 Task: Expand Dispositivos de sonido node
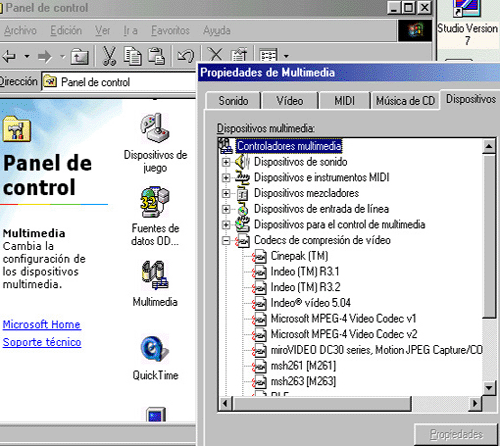click(226, 162)
